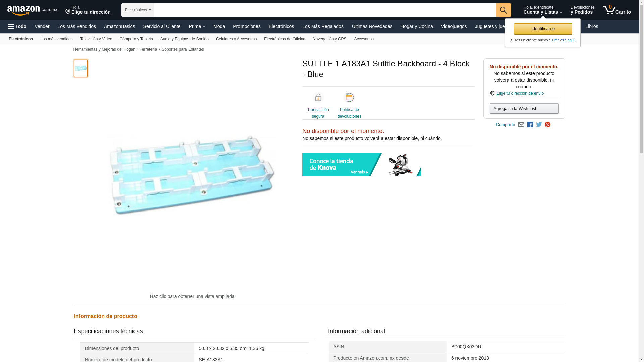Click the Identificarse sign-in button

coord(543,29)
